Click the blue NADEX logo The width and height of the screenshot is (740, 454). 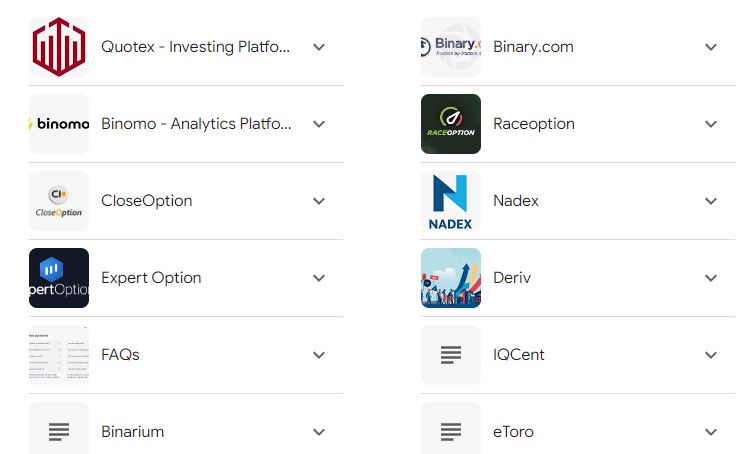451,201
